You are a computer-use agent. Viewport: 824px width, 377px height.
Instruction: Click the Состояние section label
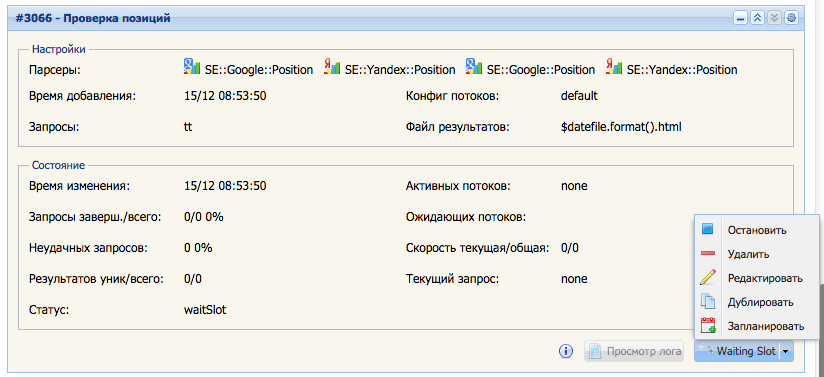tap(58, 165)
